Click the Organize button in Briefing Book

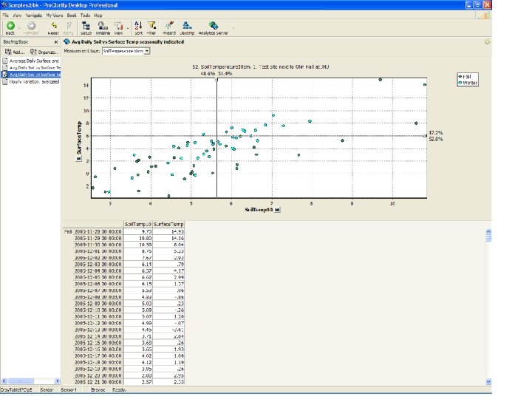(44, 52)
